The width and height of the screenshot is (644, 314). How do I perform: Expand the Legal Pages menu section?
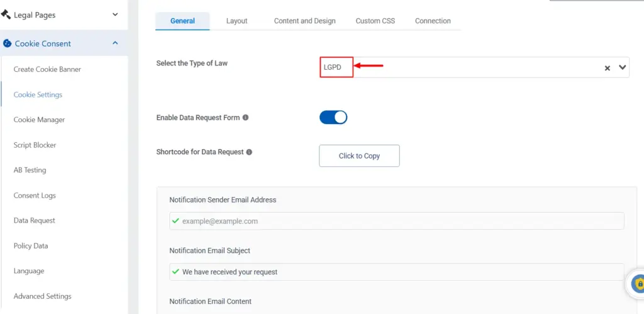[115, 14]
